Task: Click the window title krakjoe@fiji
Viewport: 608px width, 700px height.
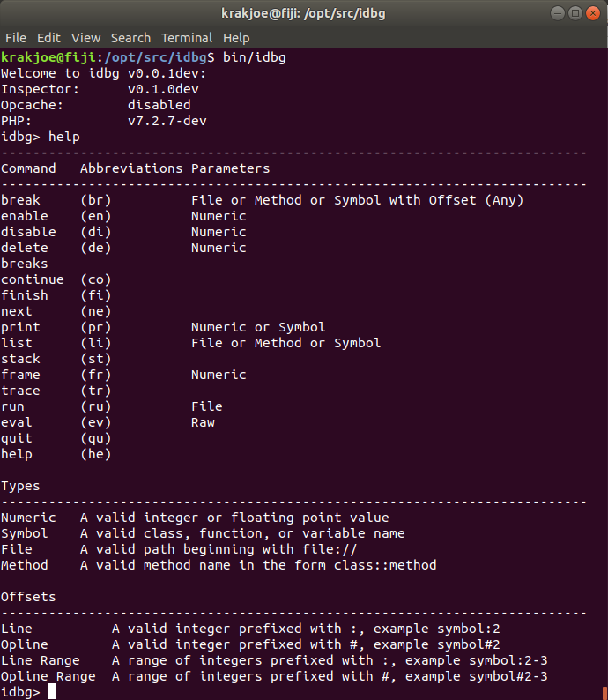Action: point(303,13)
